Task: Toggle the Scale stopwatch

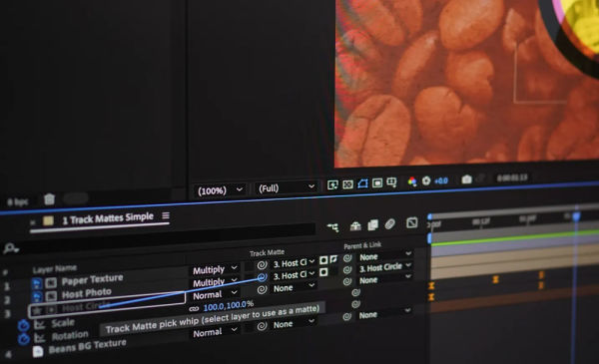Action: tap(24, 326)
